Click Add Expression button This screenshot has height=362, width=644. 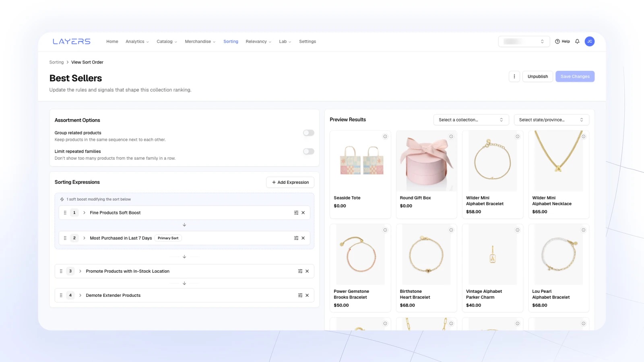click(290, 182)
